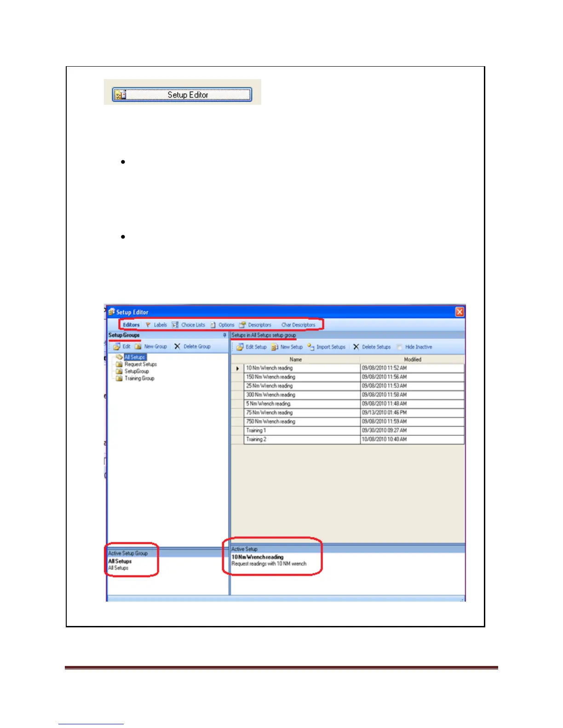Select the Request Setups group
Image resolution: width=563 pixels, height=728 pixels.
(x=141, y=364)
